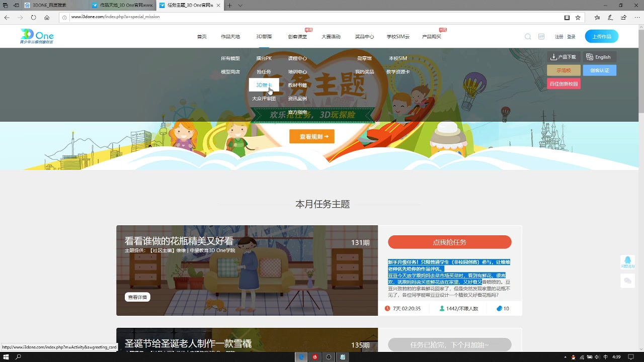The image size is (644, 362).
Task: Open NetEase music red taskbar icon
Action: (x=315, y=357)
